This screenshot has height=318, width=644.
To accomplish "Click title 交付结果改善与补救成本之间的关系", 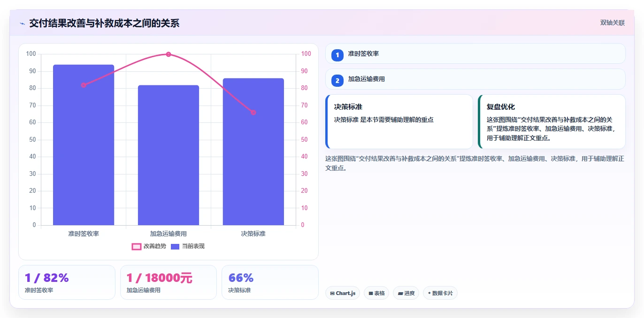I will click(x=104, y=23).
